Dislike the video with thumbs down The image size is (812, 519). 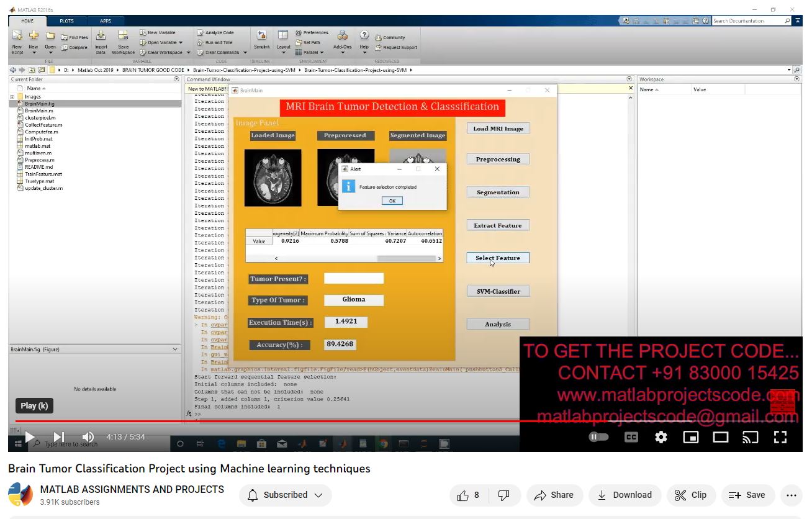coord(504,495)
